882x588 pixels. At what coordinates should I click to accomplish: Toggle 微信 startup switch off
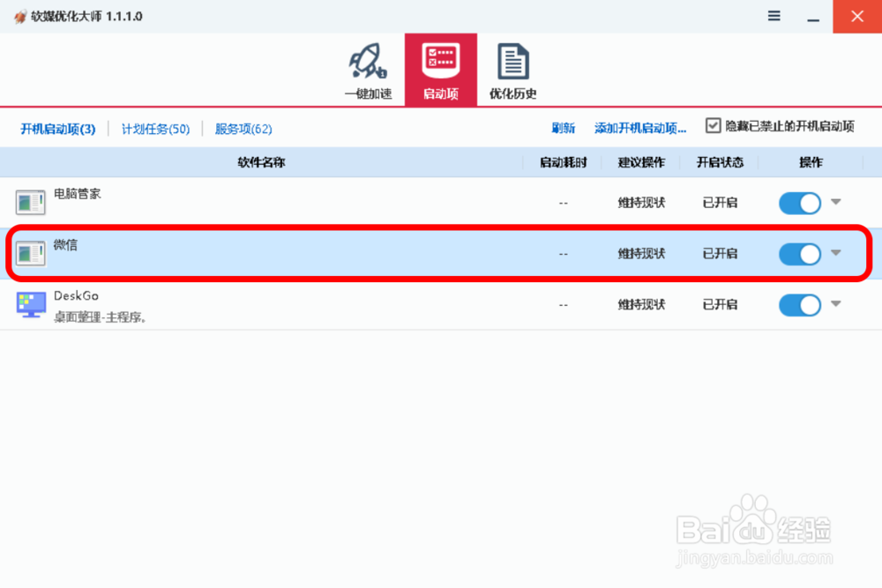(x=800, y=254)
